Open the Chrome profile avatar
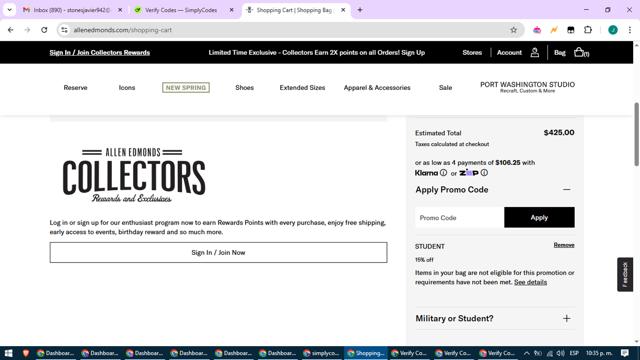 coord(613,30)
